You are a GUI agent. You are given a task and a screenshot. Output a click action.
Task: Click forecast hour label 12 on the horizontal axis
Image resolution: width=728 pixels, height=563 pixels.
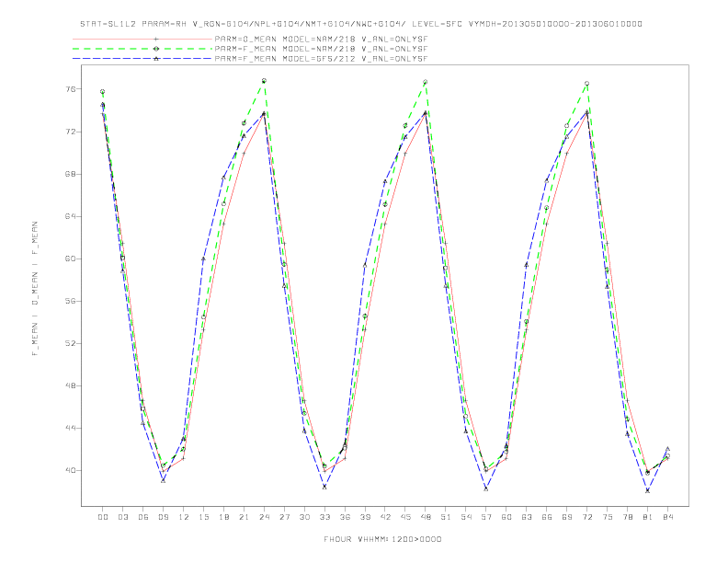[x=184, y=517]
